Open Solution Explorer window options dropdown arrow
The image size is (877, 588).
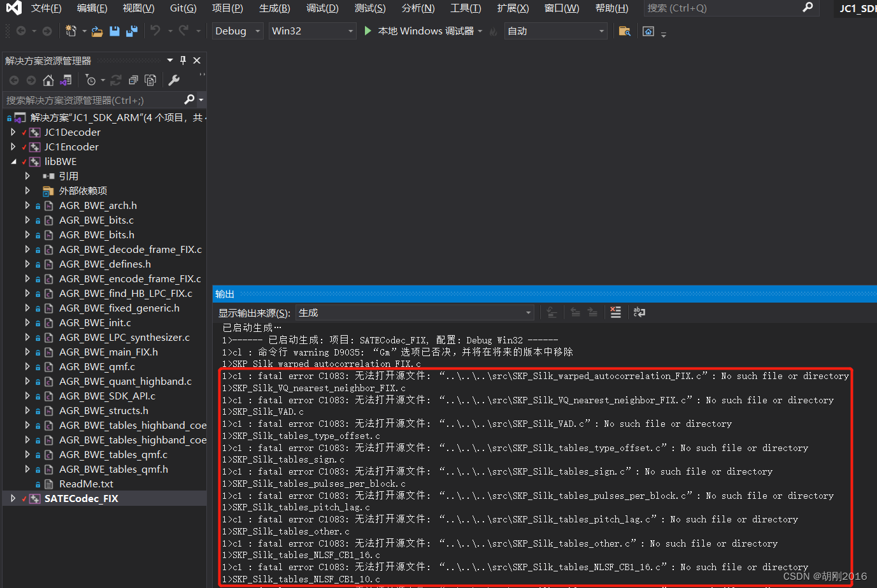170,61
